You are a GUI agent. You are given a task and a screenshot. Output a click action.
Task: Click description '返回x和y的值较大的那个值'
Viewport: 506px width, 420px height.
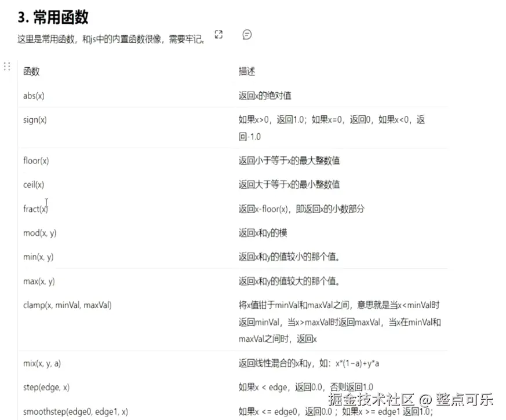point(289,282)
